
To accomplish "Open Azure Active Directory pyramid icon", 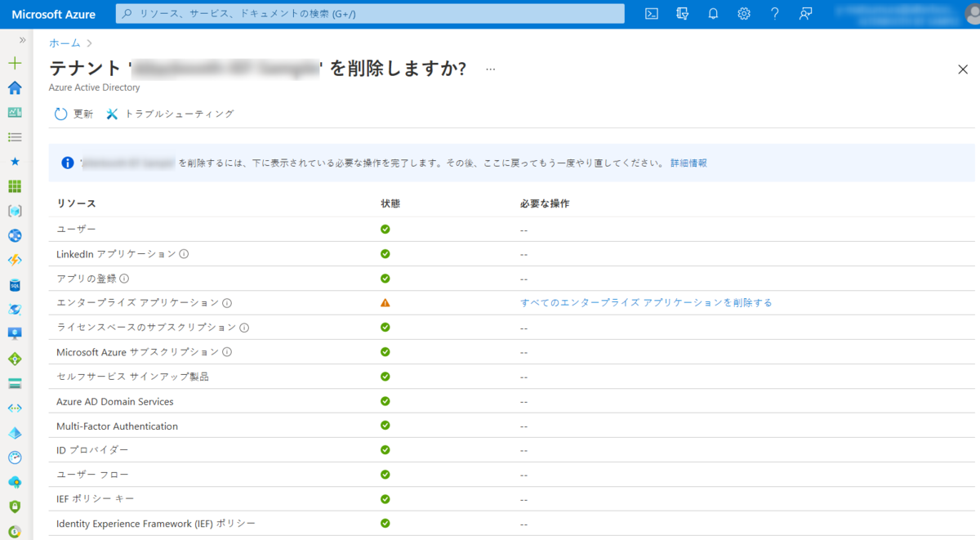I will point(15,433).
